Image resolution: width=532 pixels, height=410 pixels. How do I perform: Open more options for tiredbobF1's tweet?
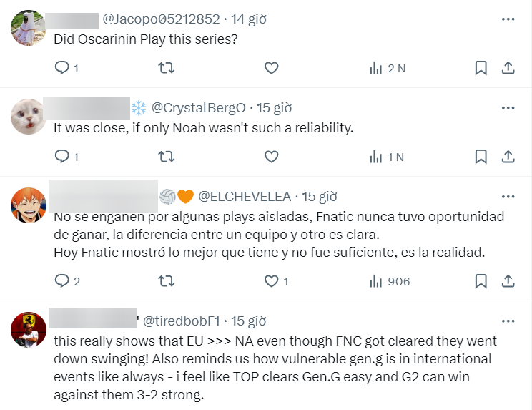click(x=508, y=321)
